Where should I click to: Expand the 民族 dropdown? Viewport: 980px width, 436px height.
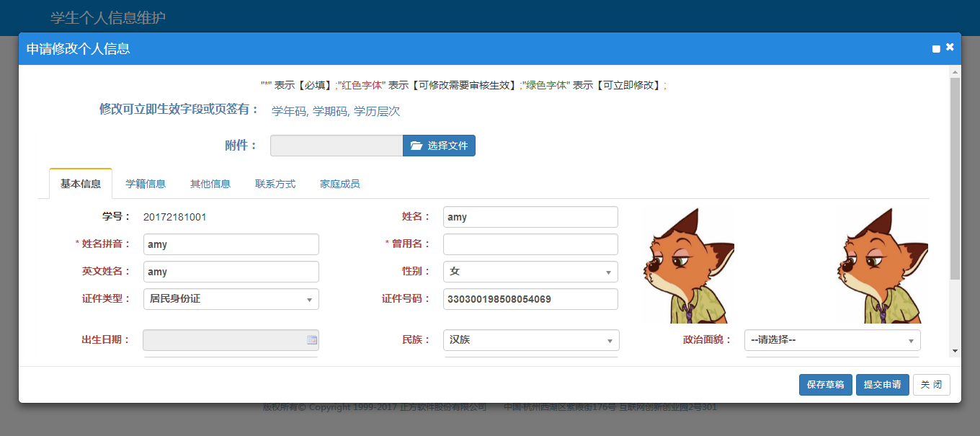531,340
